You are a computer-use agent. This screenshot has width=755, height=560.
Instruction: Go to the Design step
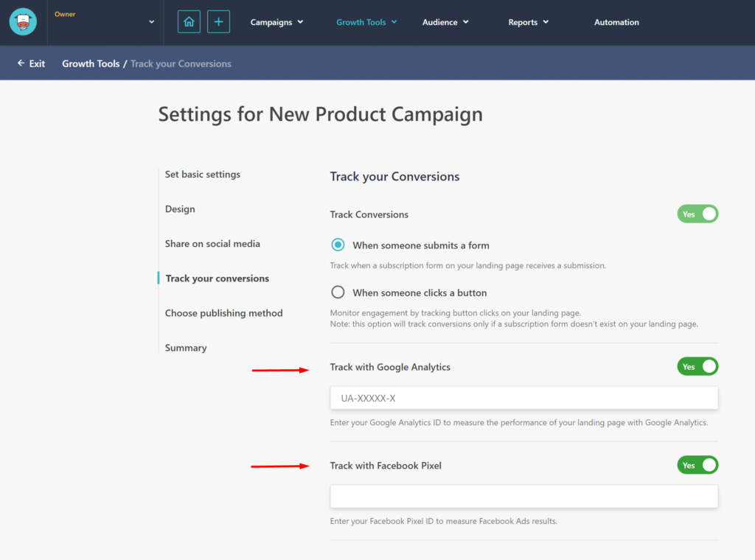[x=180, y=209]
